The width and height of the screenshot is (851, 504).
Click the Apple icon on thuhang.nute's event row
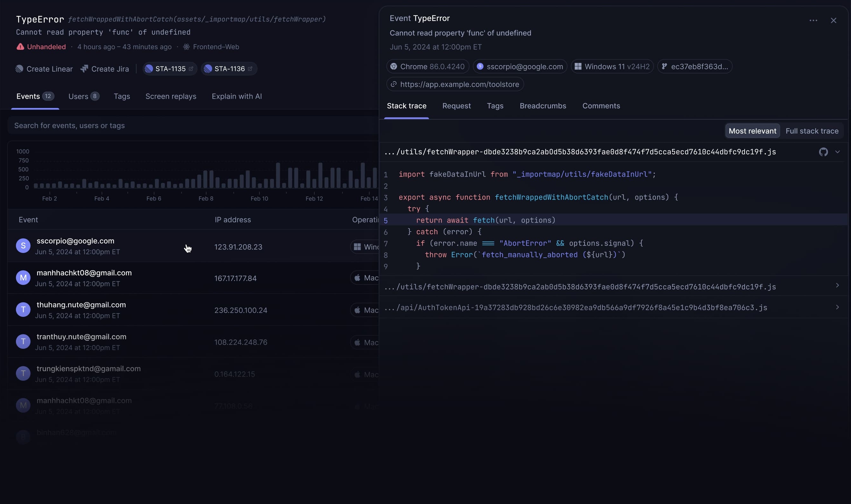click(x=357, y=310)
